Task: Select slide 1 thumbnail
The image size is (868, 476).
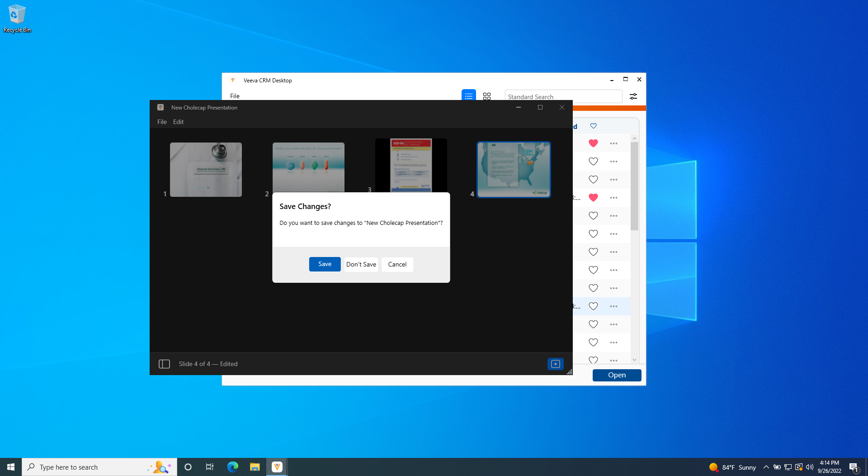Action: [206, 170]
